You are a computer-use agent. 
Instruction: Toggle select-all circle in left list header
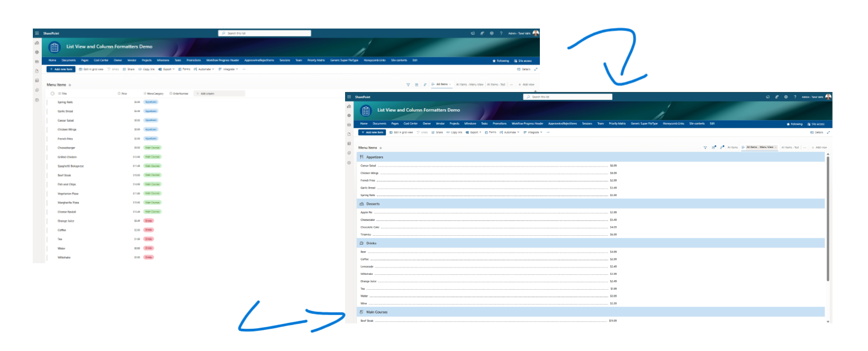52,94
